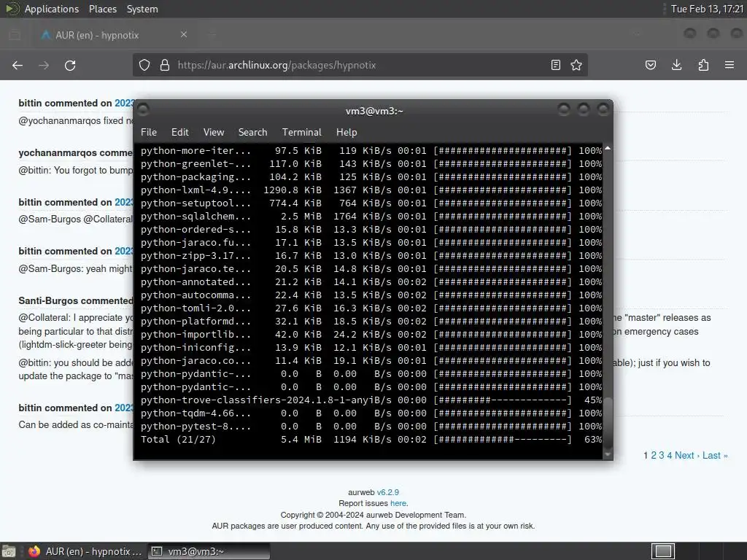Click the Report issues 'here' link
This screenshot has height=560, width=747.
click(398, 503)
